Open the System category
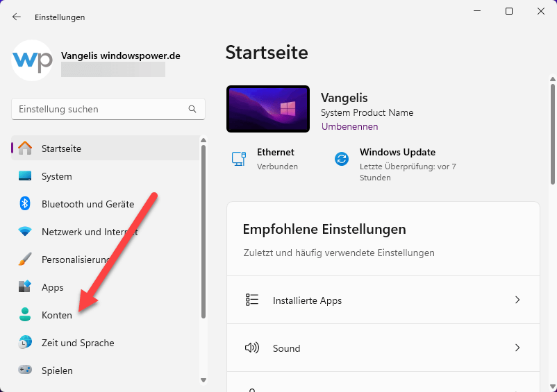This screenshot has width=557, height=392. pyautogui.click(x=105, y=176)
